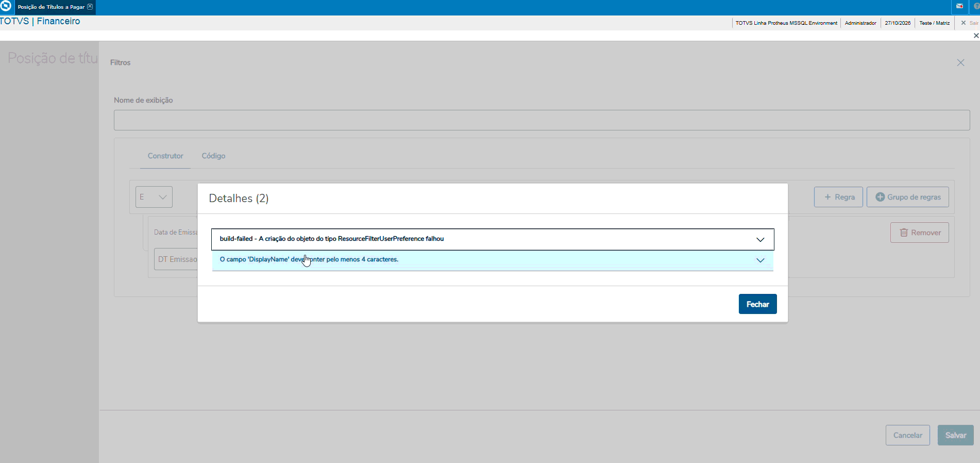The height and width of the screenshot is (463, 980).
Task: Open the E logical operator dropdown
Action: (x=154, y=197)
